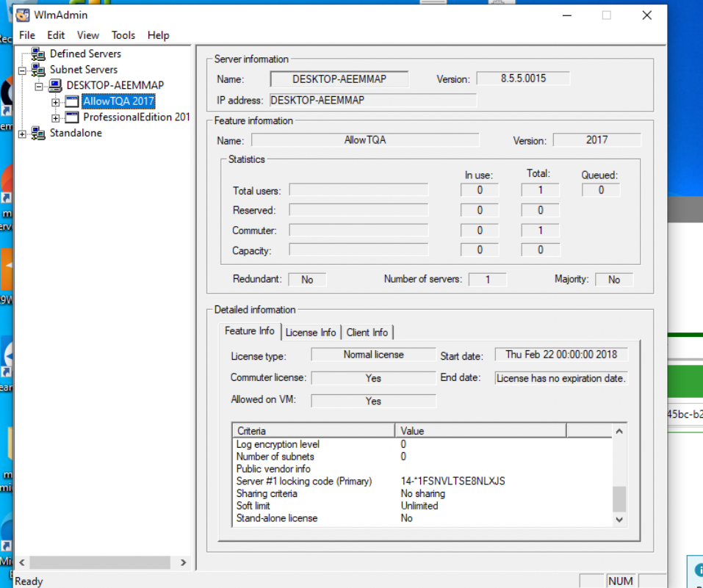Click the tree pane horizontal scrollbar thumb
The height and width of the screenshot is (588, 703).
coord(100,562)
